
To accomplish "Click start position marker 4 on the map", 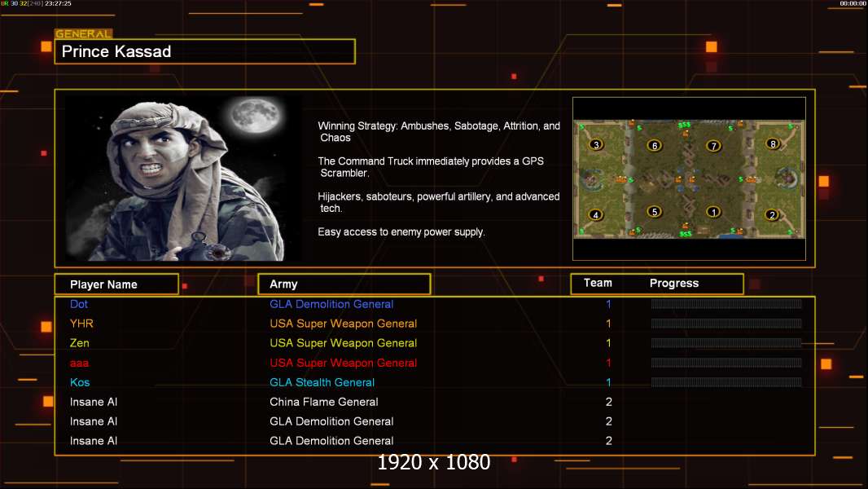I will (596, 215).
